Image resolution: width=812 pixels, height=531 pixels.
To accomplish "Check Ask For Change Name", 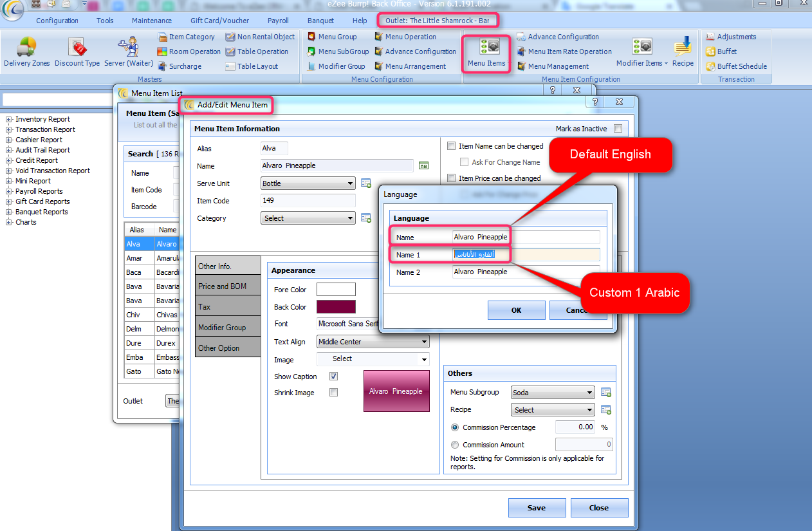I will click(x=465, y=162).
